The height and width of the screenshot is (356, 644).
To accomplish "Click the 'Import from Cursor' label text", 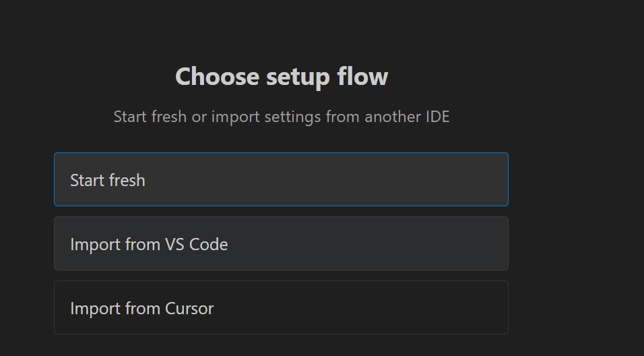I will 142,308.
